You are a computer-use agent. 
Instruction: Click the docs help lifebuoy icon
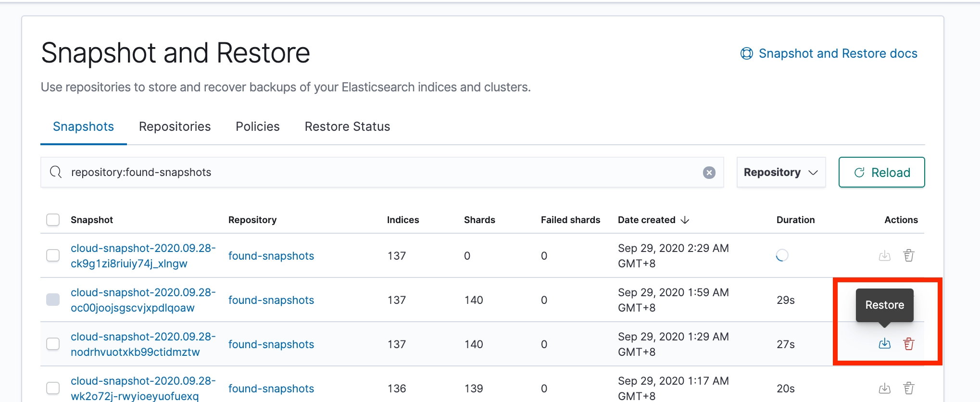pyautogui.click(x=746, y=53)
